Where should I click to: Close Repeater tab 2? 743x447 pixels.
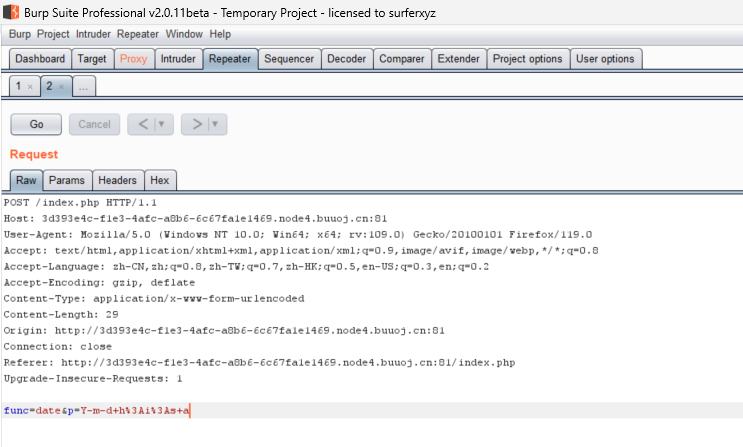tap(61, 88)
